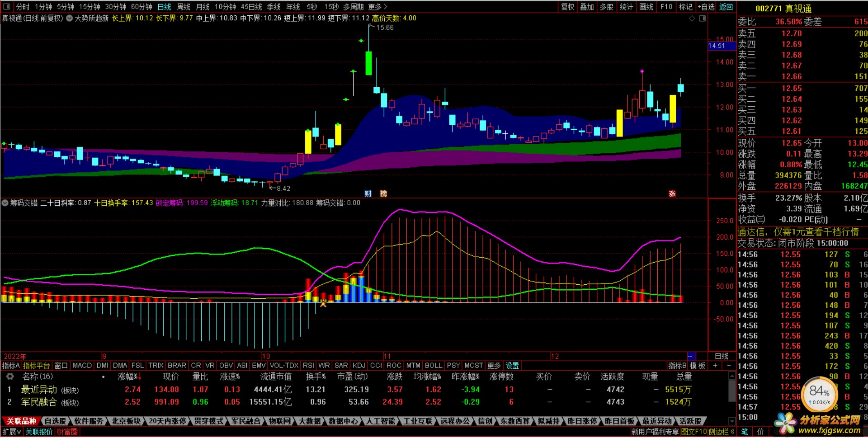Toggle the left panel icon beside 分时

pyautogui.click(x=7, y=7)
